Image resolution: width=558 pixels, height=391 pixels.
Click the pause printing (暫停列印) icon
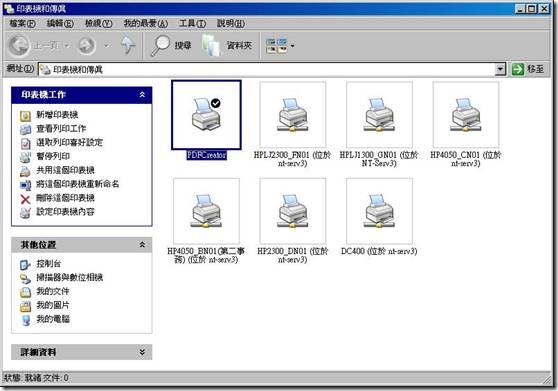coord(25,157)
